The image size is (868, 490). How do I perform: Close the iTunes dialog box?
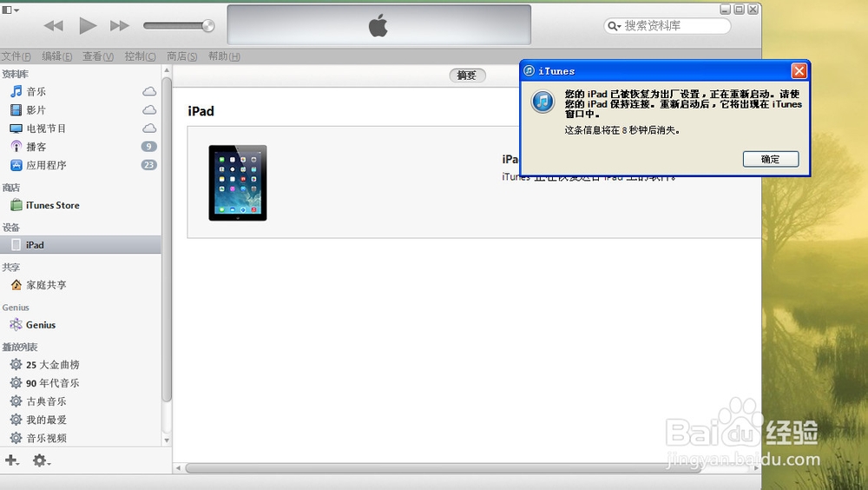(799, 71)
